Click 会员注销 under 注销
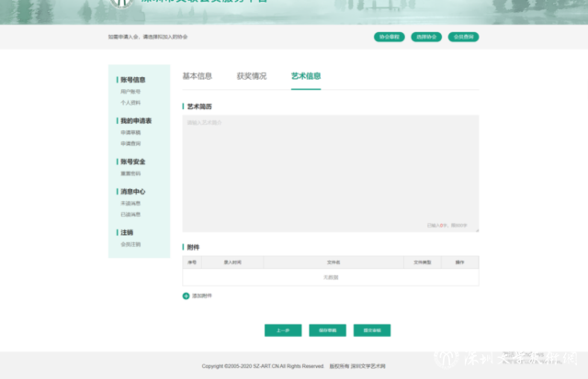This screenshot has height=379, width=588. point(130,244)
